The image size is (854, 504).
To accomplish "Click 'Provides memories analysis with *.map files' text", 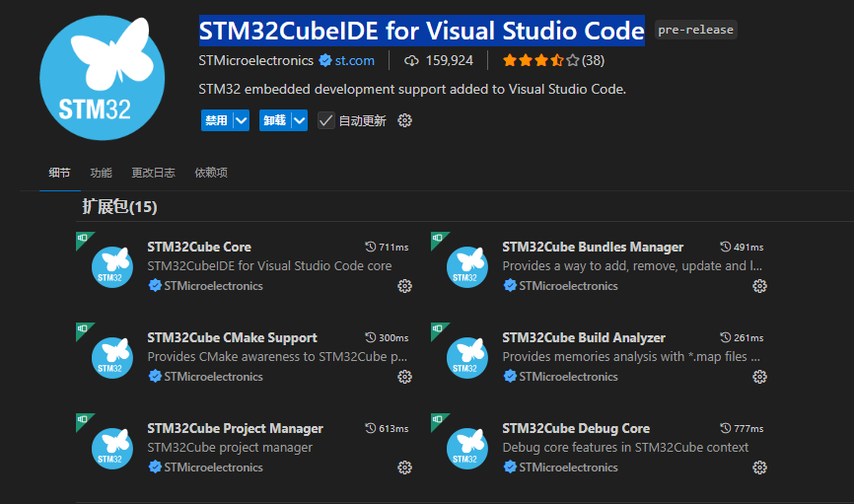I will (631, 357).
